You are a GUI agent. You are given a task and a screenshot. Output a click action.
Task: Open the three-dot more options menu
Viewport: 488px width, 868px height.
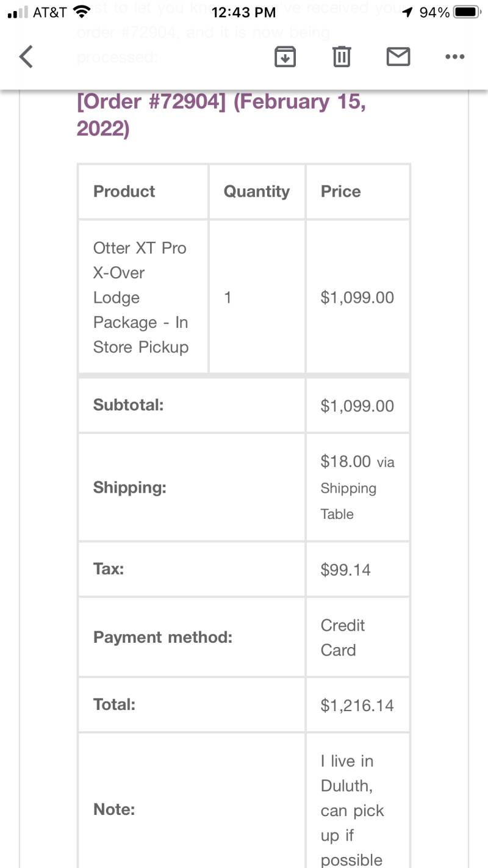coord(455,57)
